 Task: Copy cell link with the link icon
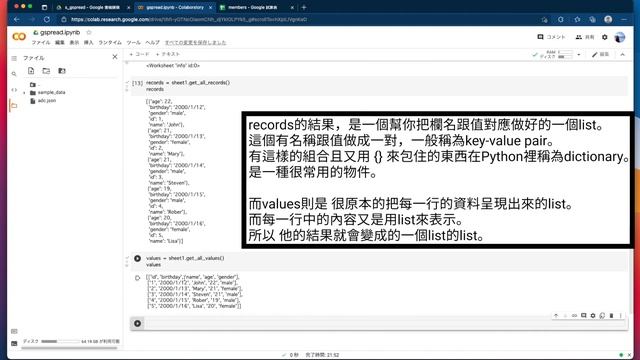pos(574,316)
